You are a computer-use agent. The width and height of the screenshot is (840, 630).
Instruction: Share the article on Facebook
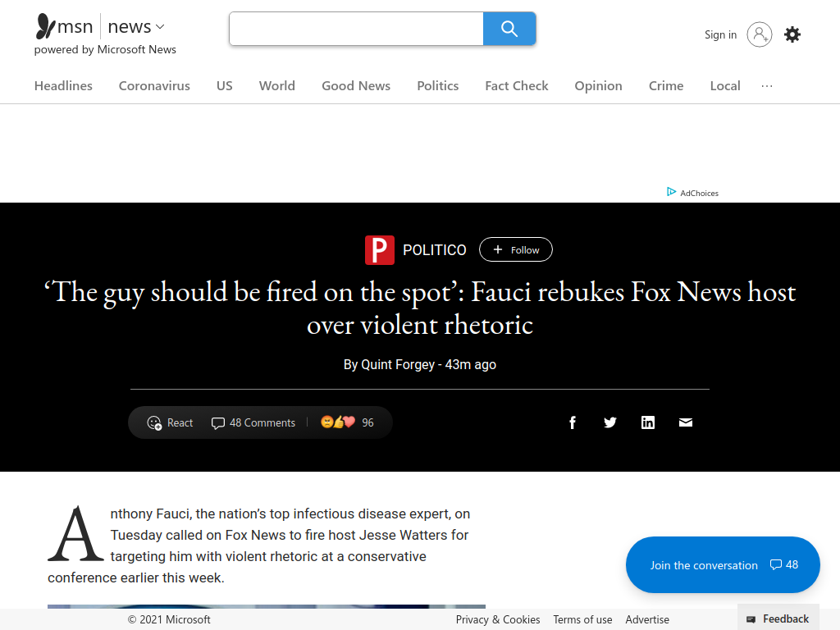click(x=572, y=422)
